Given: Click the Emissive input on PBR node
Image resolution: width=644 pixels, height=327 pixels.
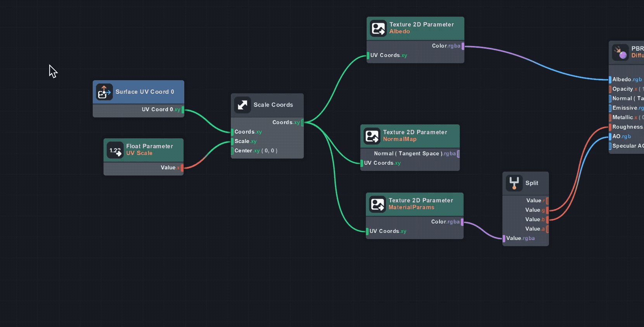Looking at the screenshot, I should [610, 108].
